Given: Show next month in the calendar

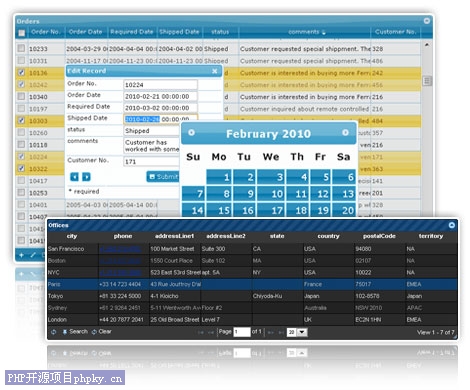Looking at the screenshot, I should point(345,133).
